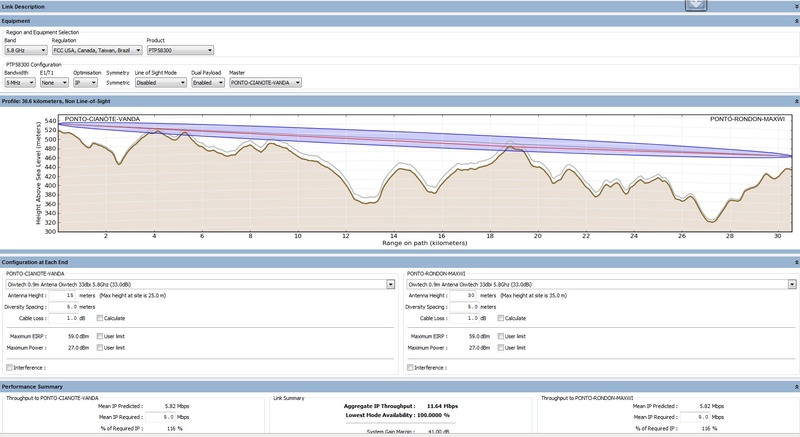Check Maximum EIRP User limit for PONTO-RONDON-MAXWI
800x437 pixels.
502,337
